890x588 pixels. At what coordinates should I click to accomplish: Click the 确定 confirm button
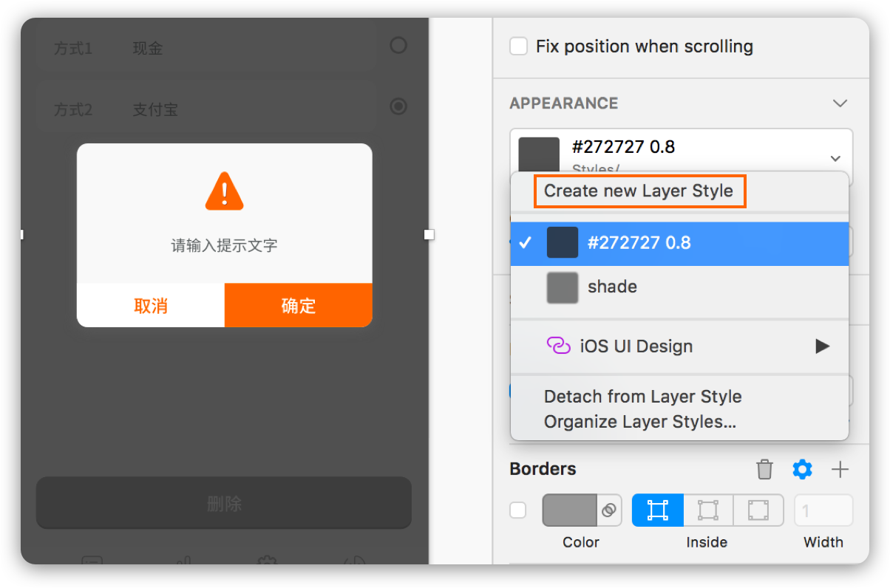coord(299,305)
